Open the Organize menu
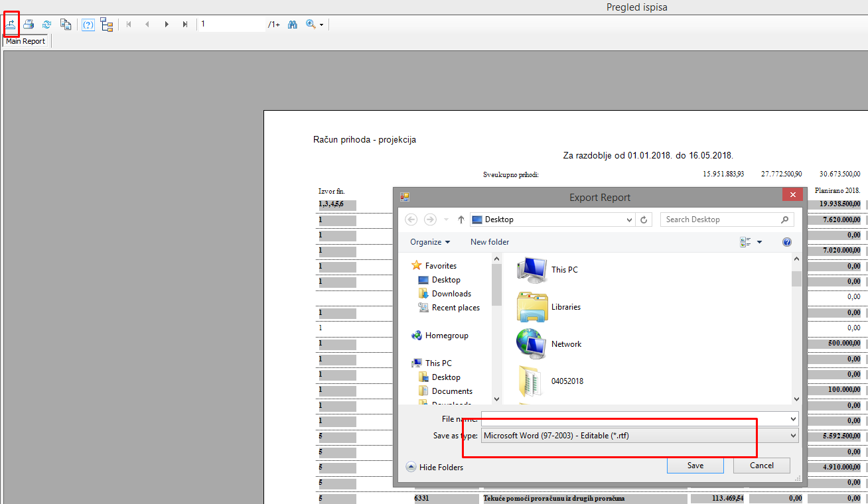The height and width of the screenshot is (504, 868). pyautogui.click(x=429, y=242)
